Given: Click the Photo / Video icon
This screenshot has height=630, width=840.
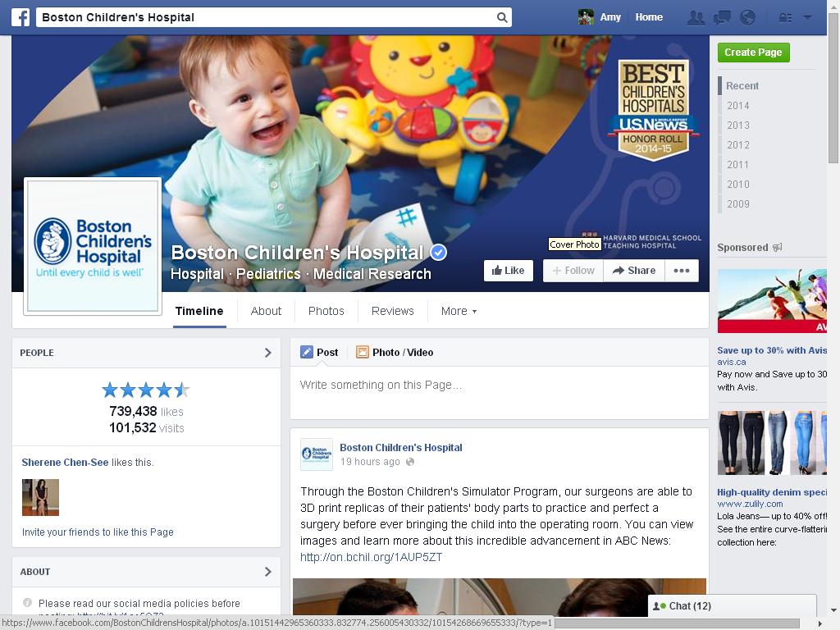Looking at the screenshot, I should (362, 352).
